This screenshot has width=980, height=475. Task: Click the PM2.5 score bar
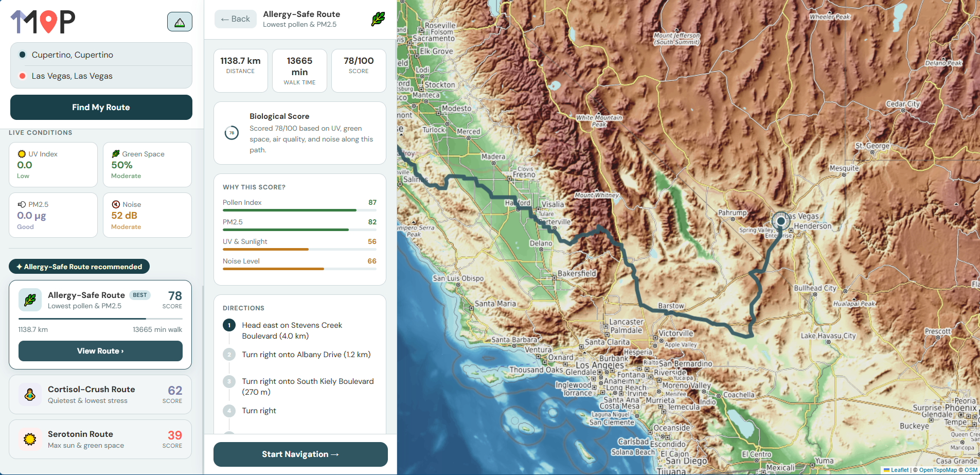point(299,230)
